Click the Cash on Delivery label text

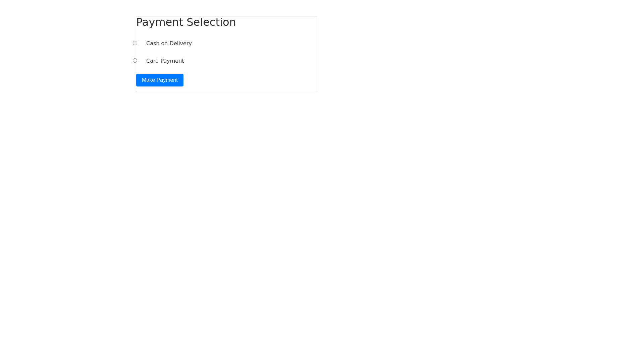[169, 44]
